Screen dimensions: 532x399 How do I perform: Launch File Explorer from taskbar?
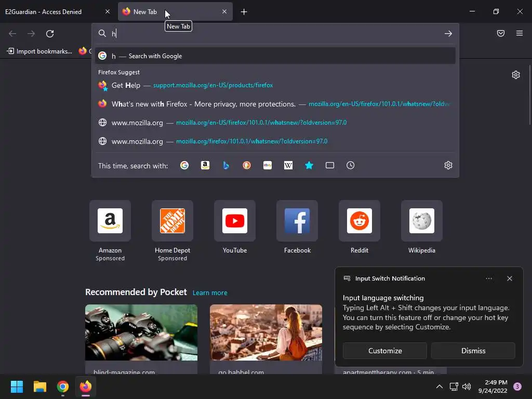click(39, 387)
